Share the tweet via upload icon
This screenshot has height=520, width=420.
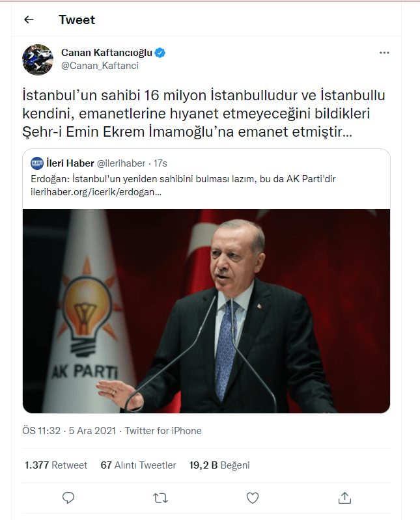point(344,498)
